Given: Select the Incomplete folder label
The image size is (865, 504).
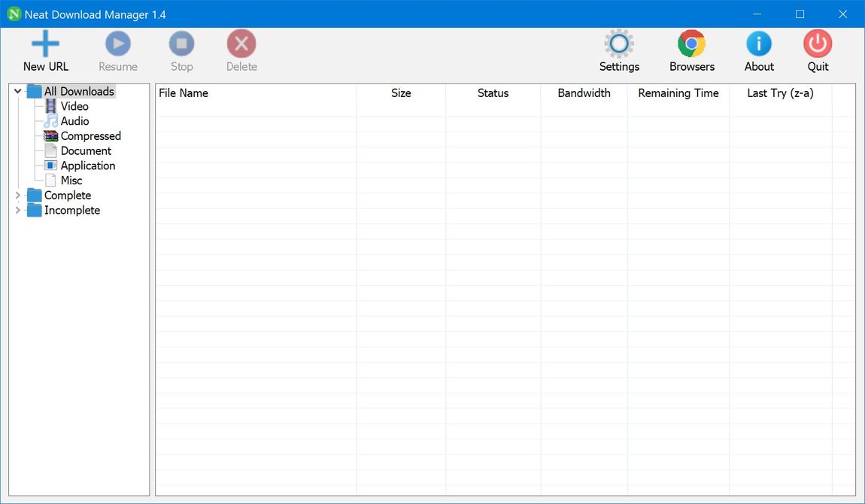Looking at the screenshot, I should coord(71,210).
